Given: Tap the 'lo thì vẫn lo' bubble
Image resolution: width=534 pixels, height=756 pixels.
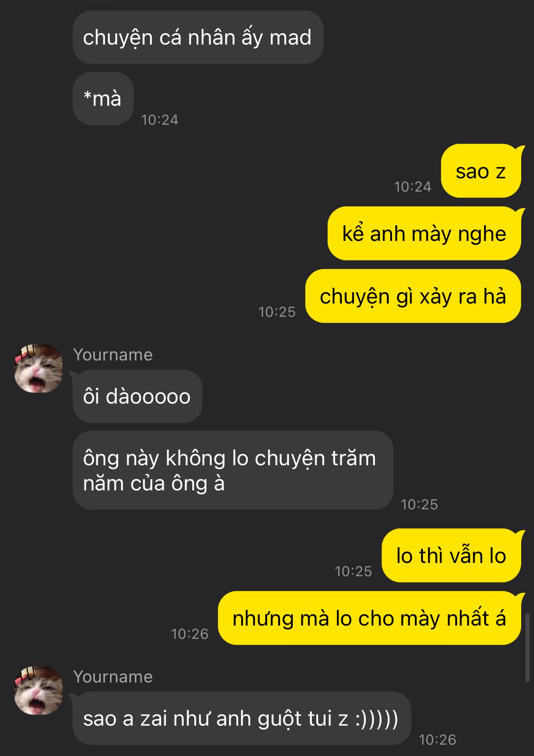Looking at the screenshot, I should click(451, 556).
